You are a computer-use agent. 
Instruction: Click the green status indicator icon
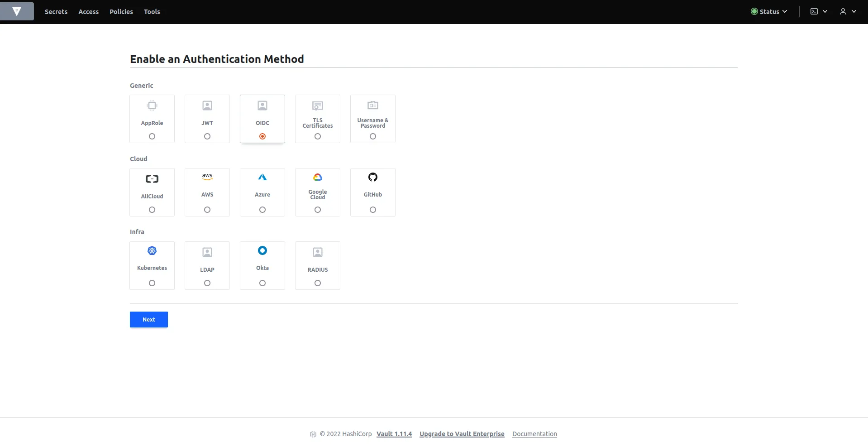click(x=754, y=11)
